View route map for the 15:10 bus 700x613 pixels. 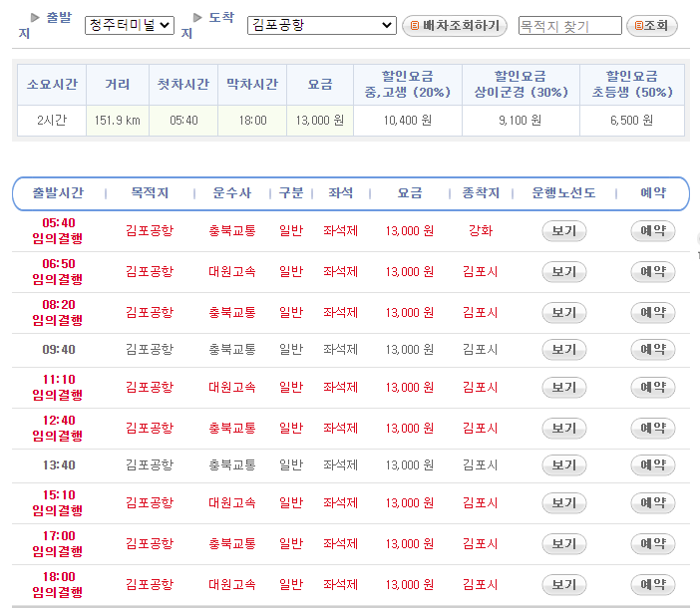coord(563,503)
